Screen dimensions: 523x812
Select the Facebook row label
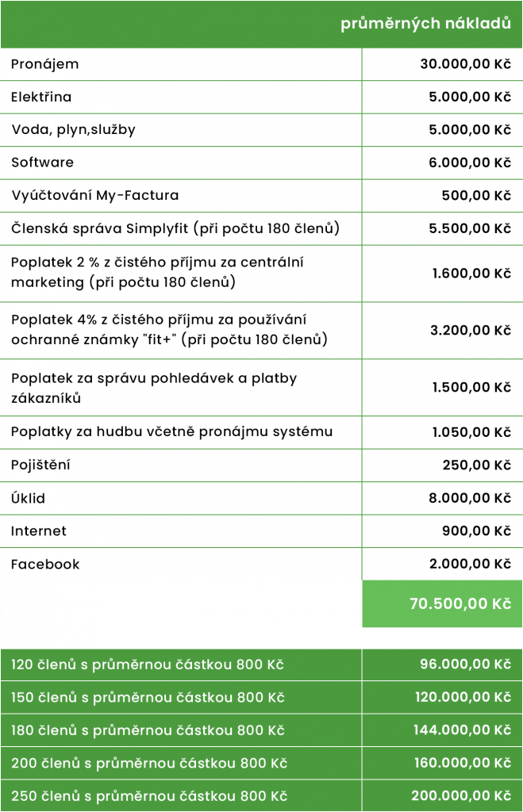click(x=45, y=564)
